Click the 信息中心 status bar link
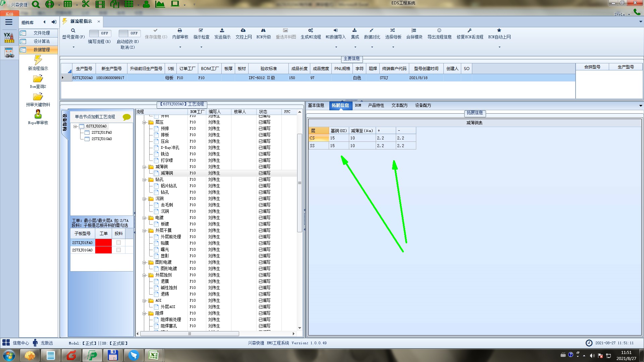 point(20,343)
